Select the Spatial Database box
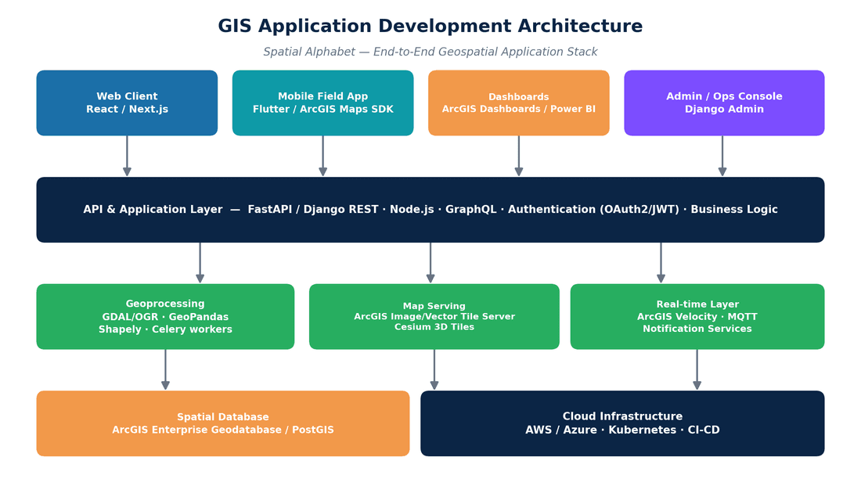861x504 pixels. [223, 423]
